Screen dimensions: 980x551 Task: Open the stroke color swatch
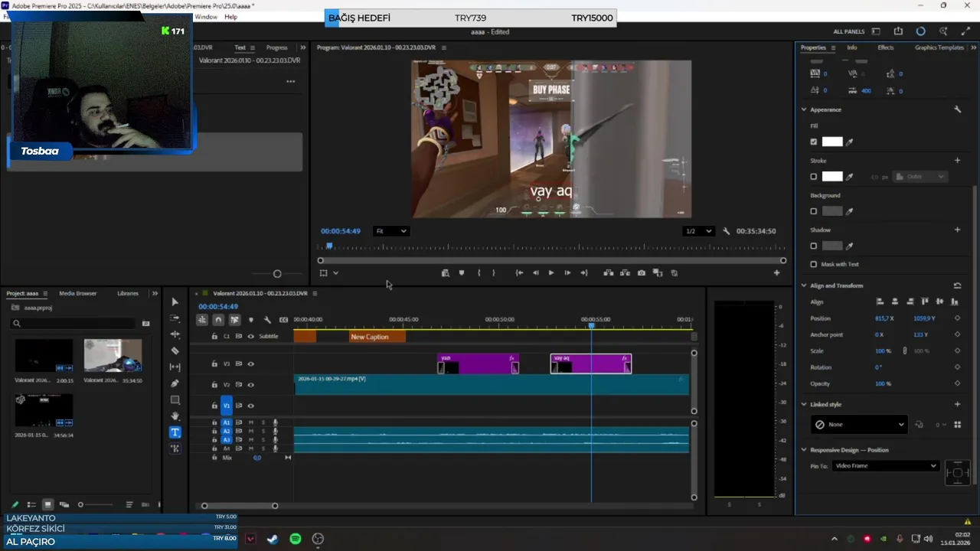coord(832,177)
